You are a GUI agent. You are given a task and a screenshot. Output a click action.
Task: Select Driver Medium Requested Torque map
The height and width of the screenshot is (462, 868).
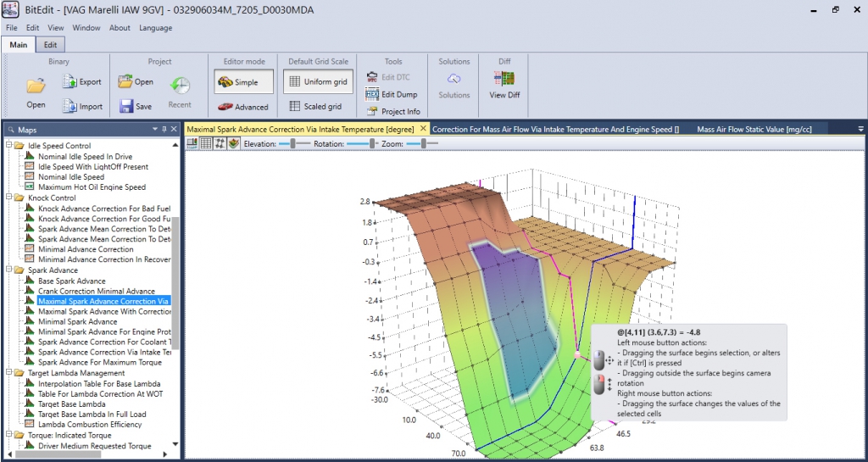[94, 446]
